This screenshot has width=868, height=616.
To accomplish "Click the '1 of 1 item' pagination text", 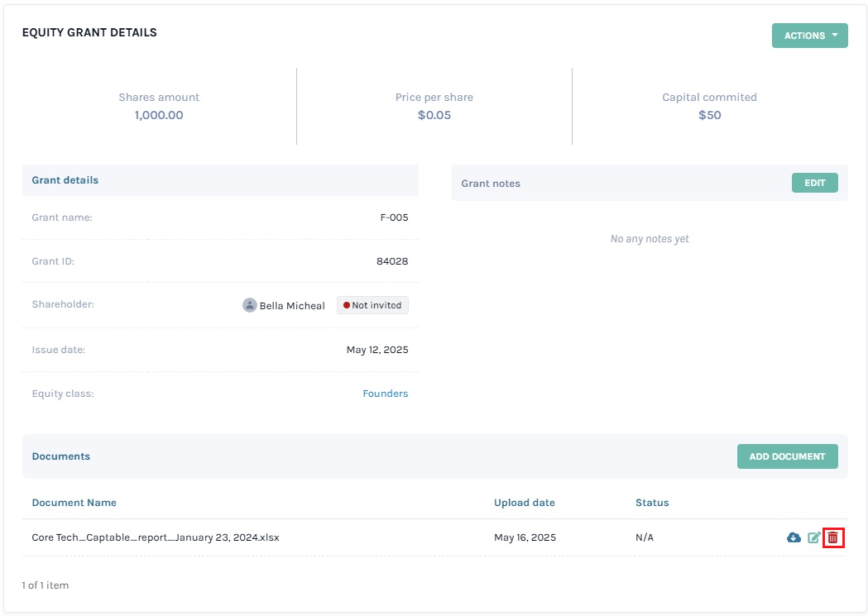I will tap(46, 585).
